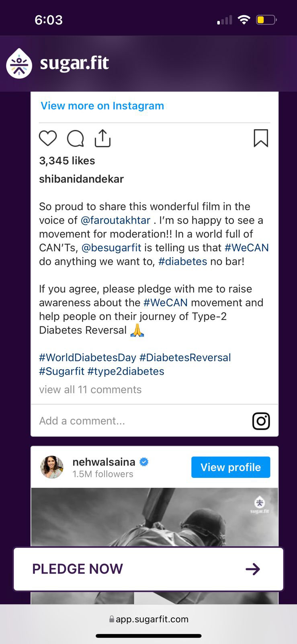The image size is (297, 644).
Task: Tap the PLEDGE NOW button
Action: [148, 569]
